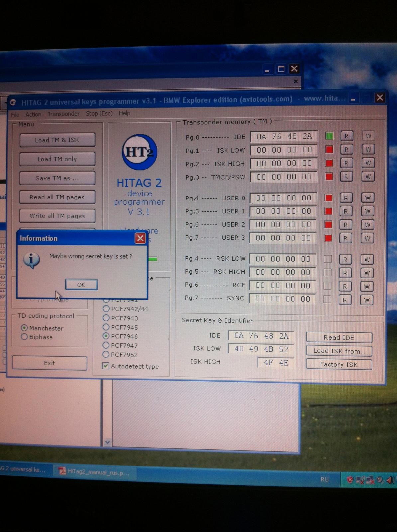This screenshot has width=397, height=532.
Task: Select the PCF7952 transponder type
Action: [120, 355]
